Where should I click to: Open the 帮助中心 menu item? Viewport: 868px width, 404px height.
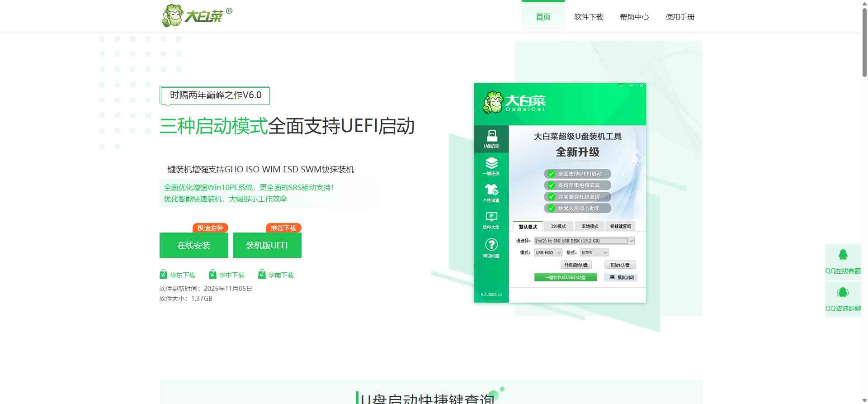(634, 17)
